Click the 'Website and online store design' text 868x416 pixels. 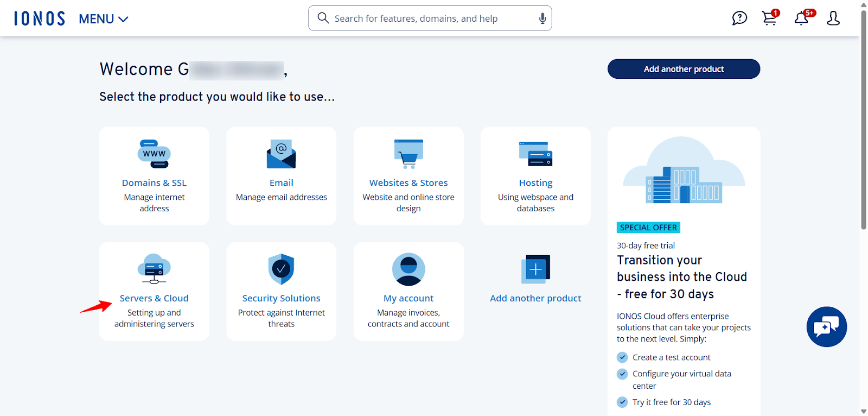pos(409,203)
